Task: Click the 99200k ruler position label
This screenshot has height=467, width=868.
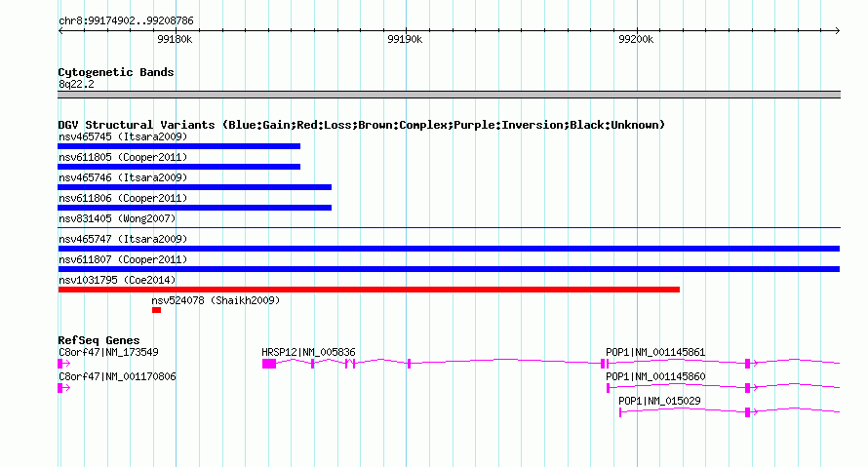Action: coord(636,39)
